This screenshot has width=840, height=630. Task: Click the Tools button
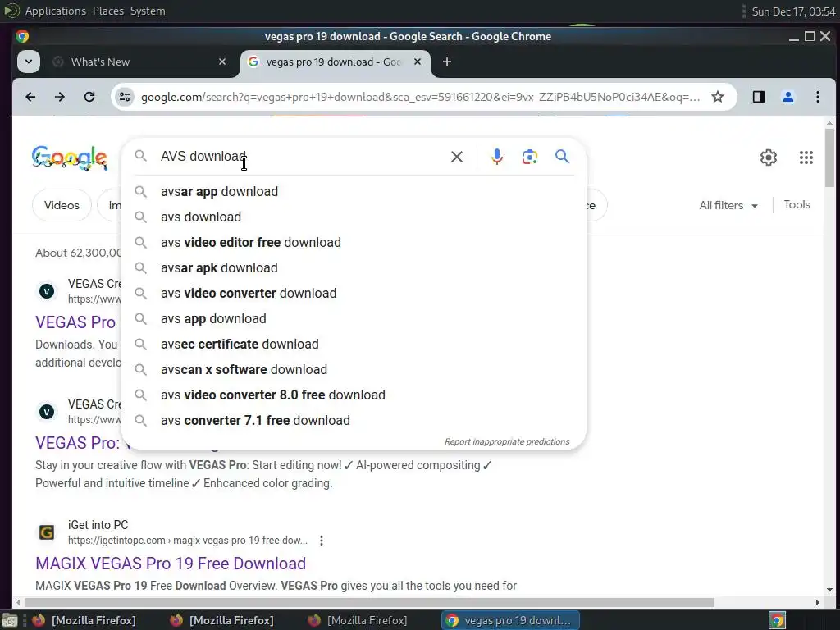tap(797, 204)
